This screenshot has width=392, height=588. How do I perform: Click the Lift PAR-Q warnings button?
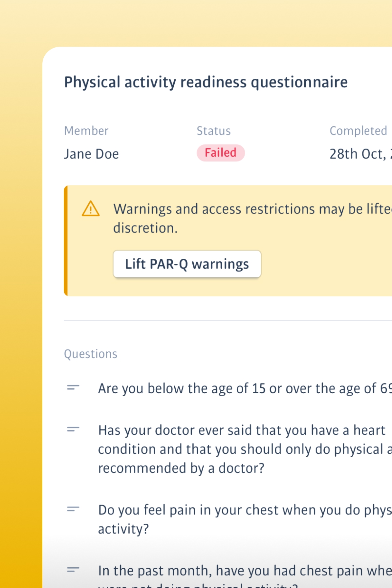[x=187, y=264]
